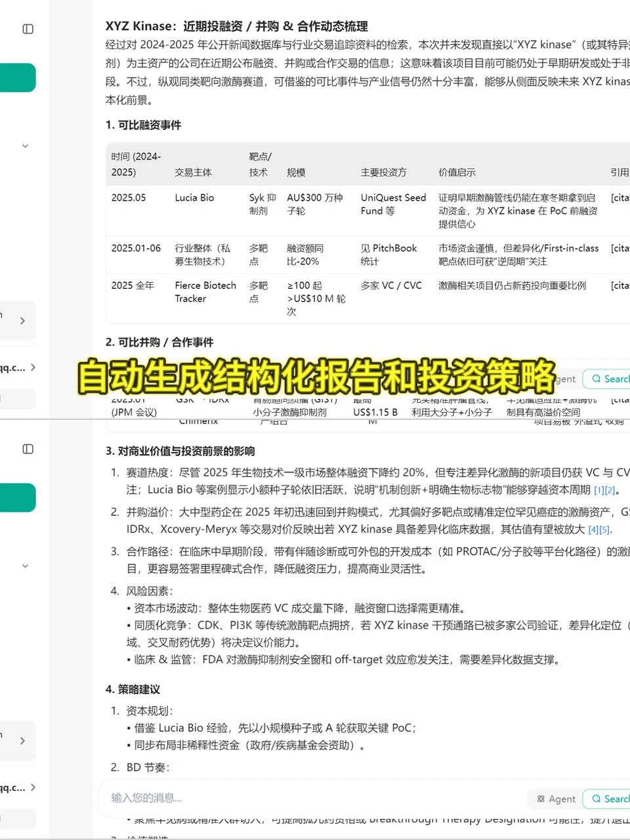Viewport: 630px width, 840px height.
Task: Click the 借鉴 Lucia Bio 经验 bullet
Action: point(272,728)
